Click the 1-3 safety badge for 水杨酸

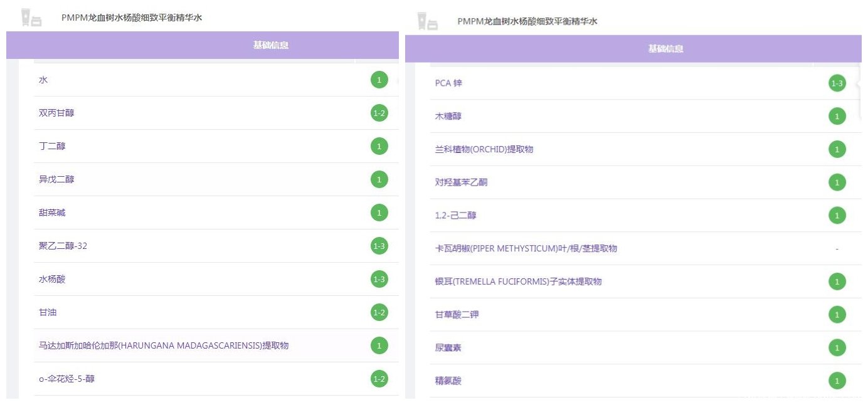379,280
